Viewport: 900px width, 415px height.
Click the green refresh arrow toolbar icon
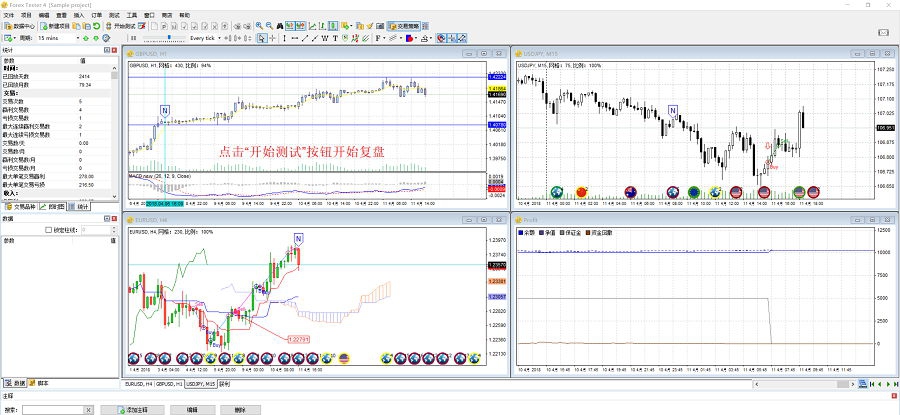[96, 26]
